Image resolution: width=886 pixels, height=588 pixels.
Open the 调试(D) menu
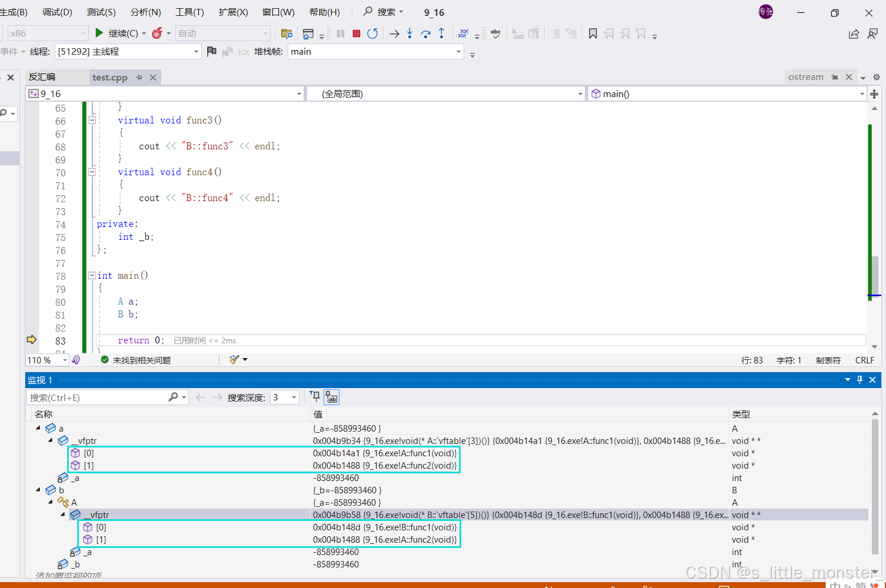[57, 12]
